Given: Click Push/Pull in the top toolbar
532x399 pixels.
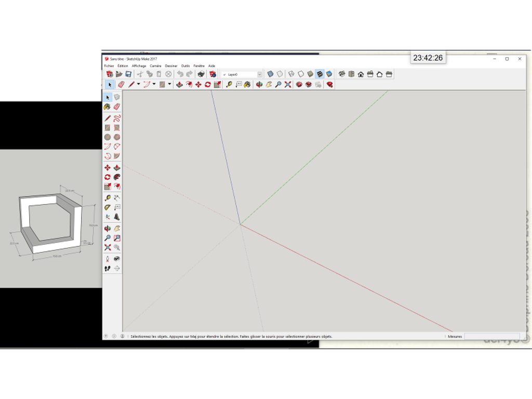Looking at the screenshot, I should 179,85.
